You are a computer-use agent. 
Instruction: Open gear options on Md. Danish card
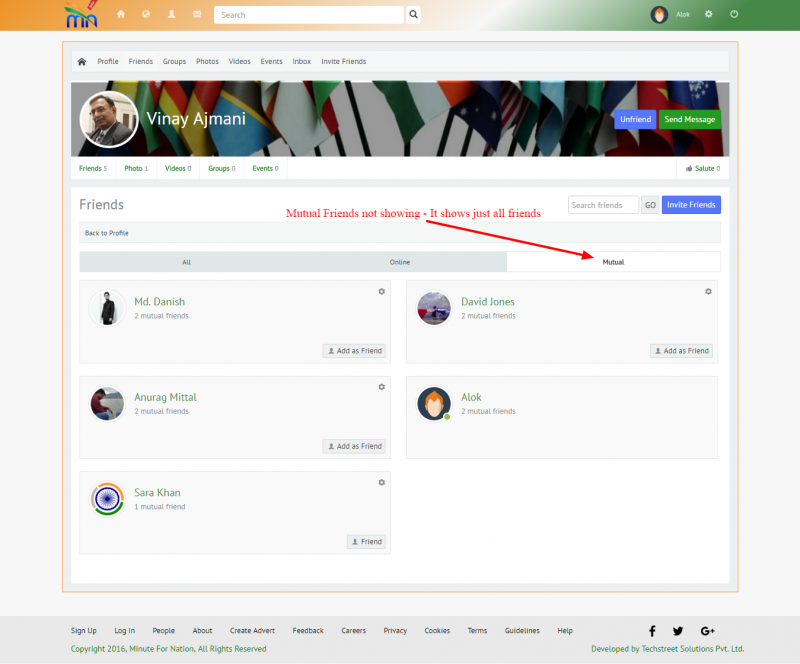click(382, 291)
